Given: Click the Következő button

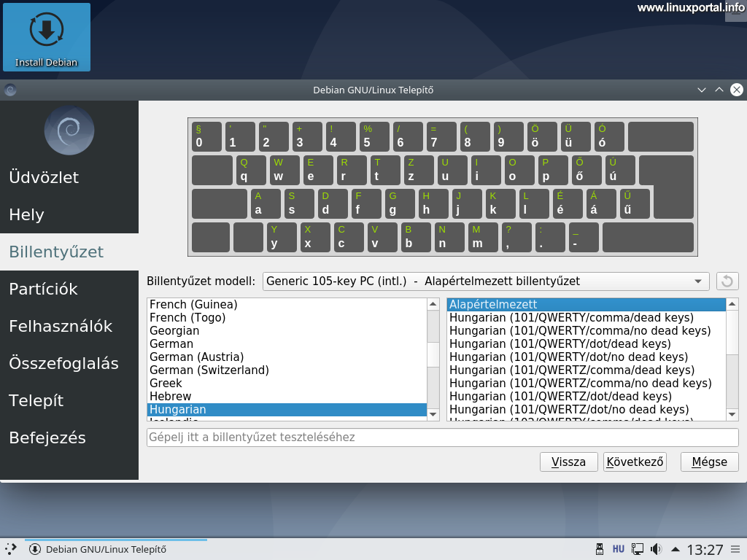Looking at the screenshot, I should (634, 462).
